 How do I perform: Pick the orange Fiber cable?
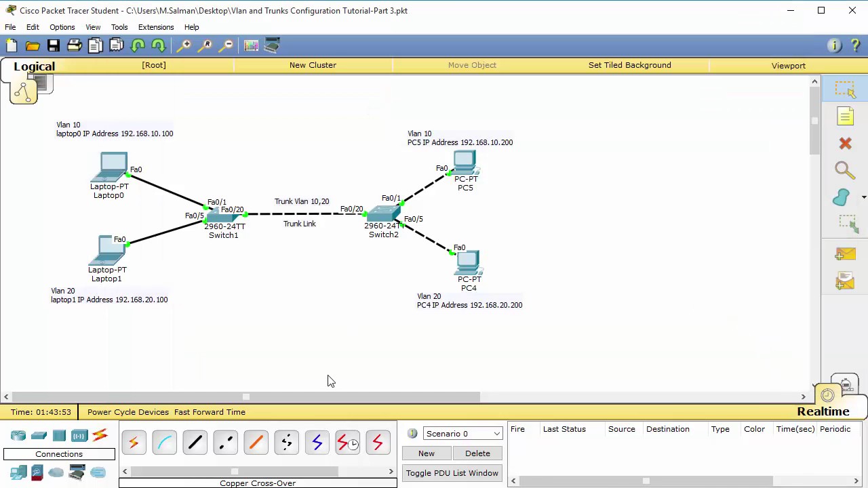pyautogui.click(x=256, y=443)
